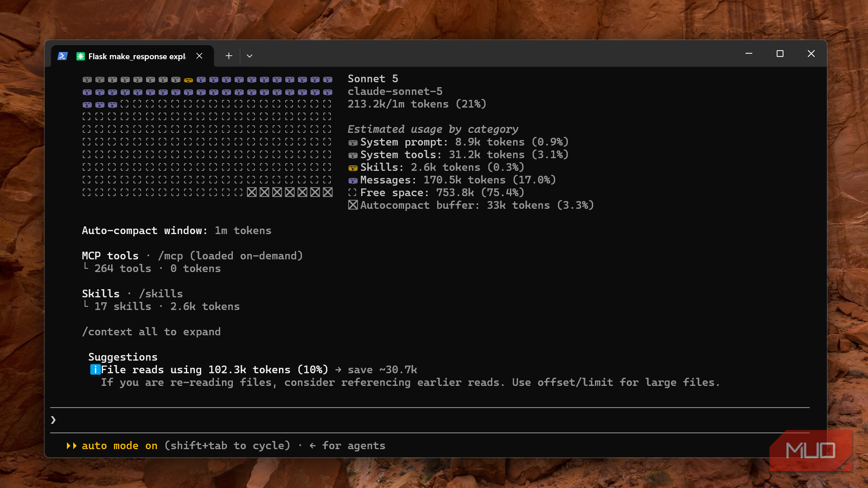Click '213.2k/1m tokens (21%)' usage text
868x488 pixels.
click(x=417, y=104)
